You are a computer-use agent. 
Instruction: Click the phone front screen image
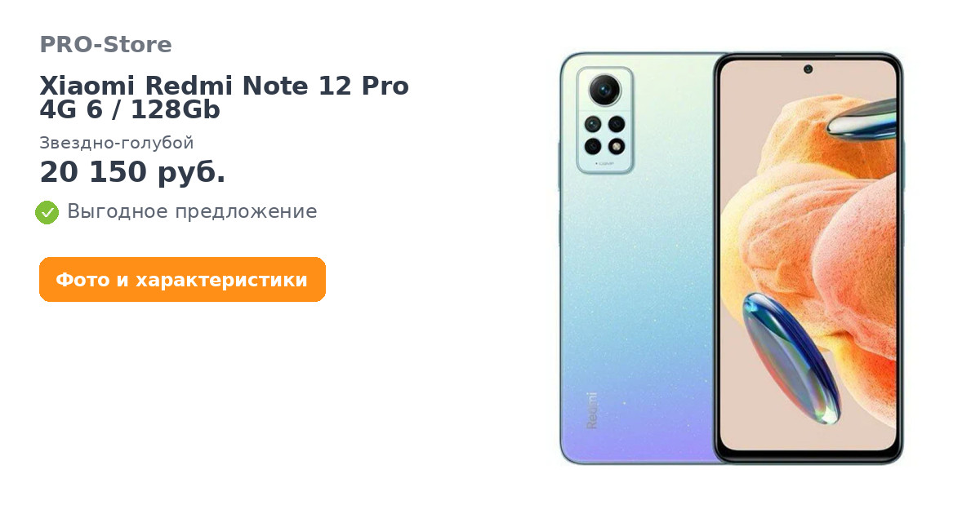click(x=808, y=259)
